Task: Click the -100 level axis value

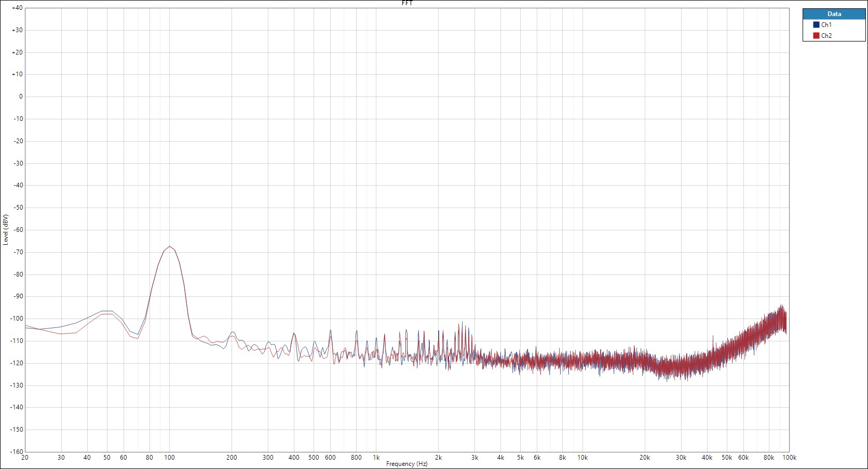Action: (x=16, y=319)
